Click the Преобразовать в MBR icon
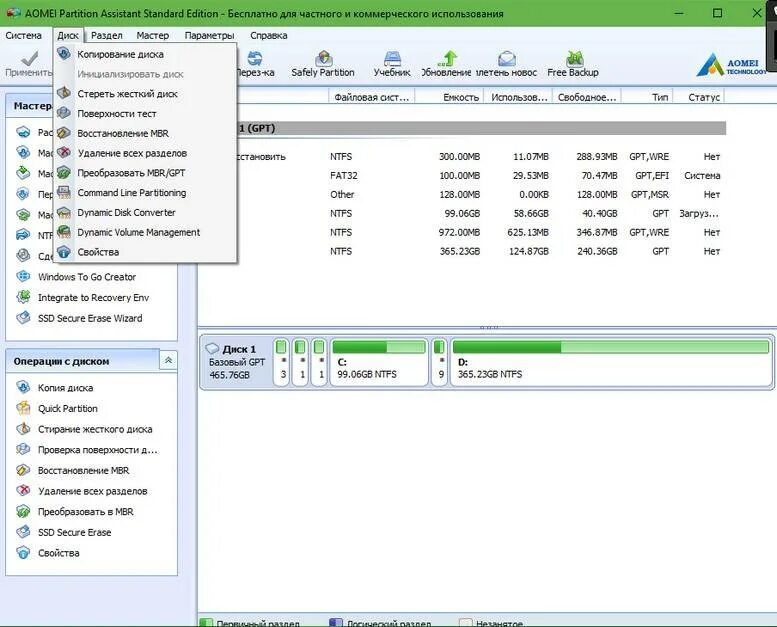 coord(23,511)
